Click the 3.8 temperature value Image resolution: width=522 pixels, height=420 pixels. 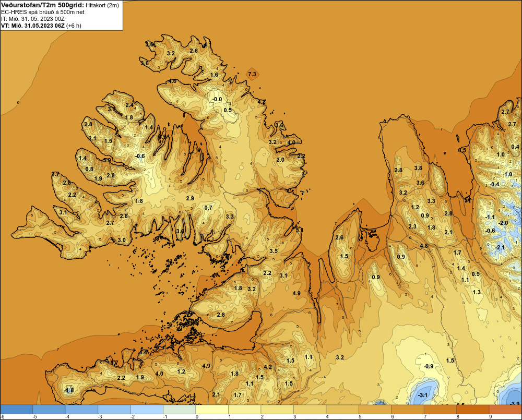click(418, 167)
